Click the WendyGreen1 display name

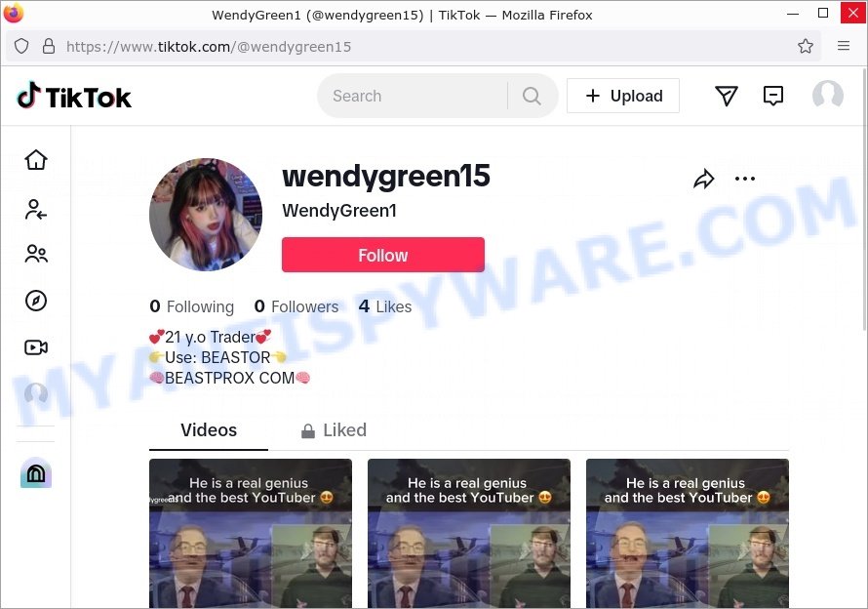click(x=339, y=211)
